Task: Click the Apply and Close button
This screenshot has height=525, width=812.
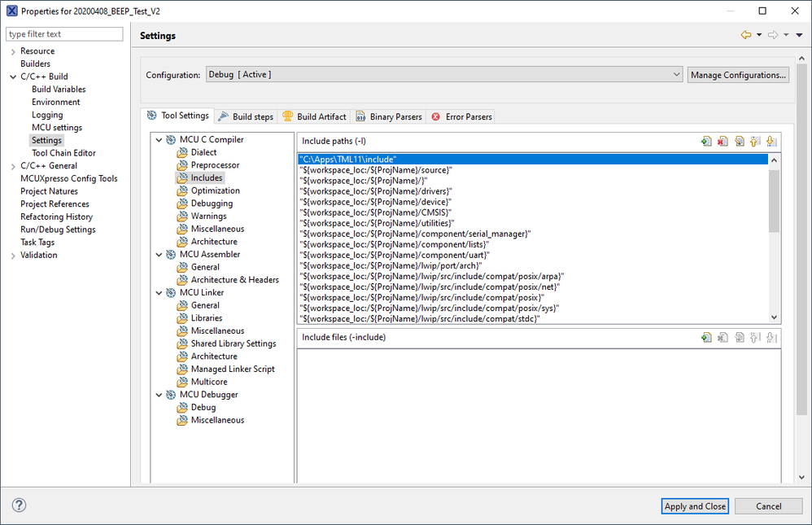Action: [695, 506]
